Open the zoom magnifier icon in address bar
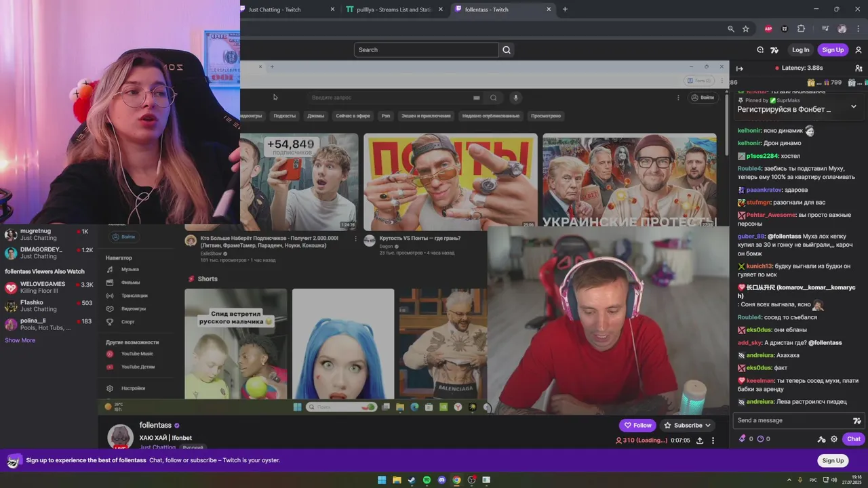The height and width of the screenshot is (488, 868). click(730, 29)
